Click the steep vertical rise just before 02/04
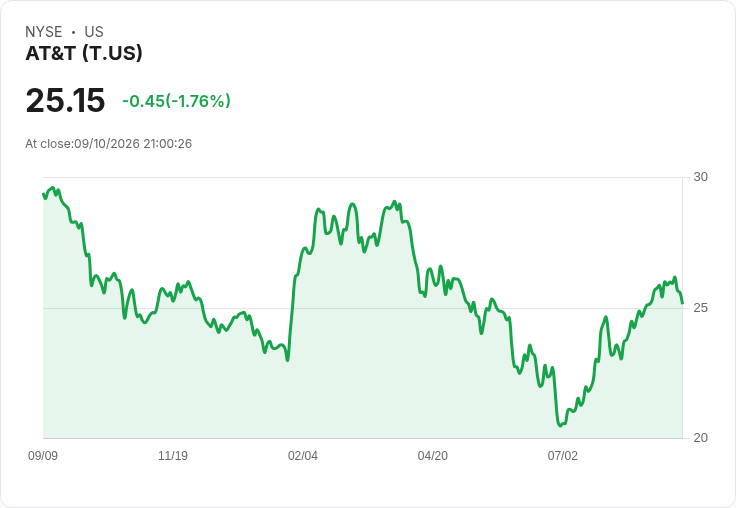Screen dimensions: 736x508 [x=291, y=317]
